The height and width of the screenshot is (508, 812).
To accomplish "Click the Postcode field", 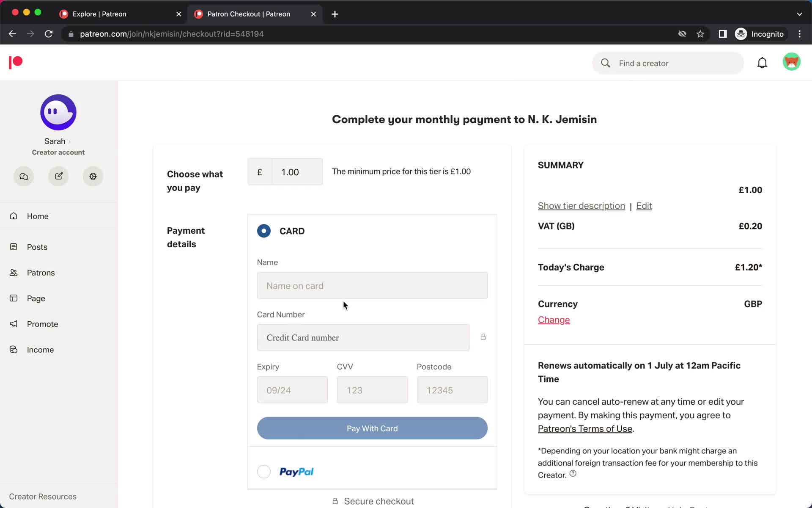I will [x=452, y=389].
